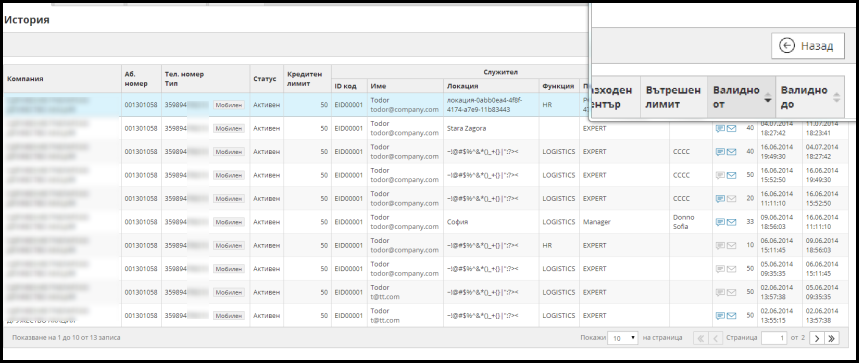Click the mail icon in row valid from 04.07.2014 18:27:42
The width and height of the screenshot is (859, 363).
coord(731,129)
